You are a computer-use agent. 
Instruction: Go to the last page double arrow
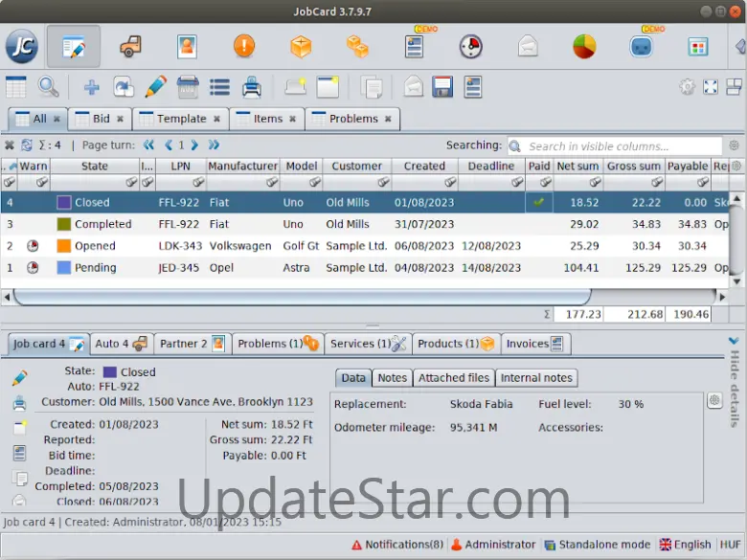point(214,146)
